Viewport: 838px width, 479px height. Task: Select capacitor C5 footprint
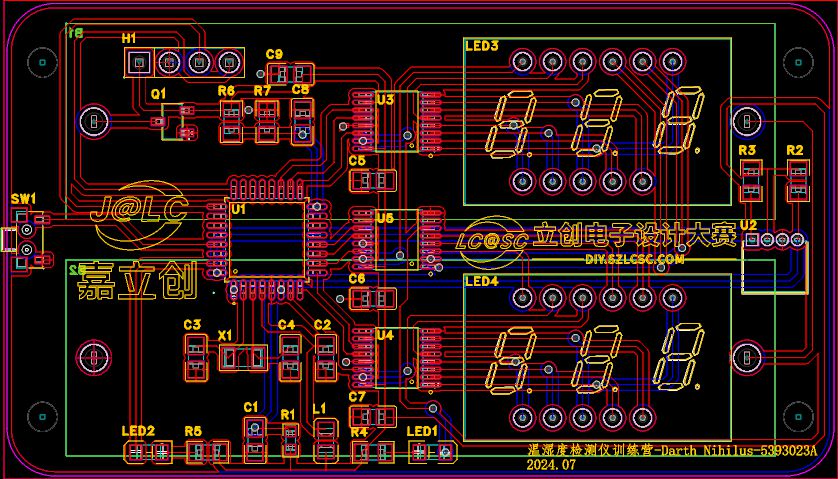point(373,181)
